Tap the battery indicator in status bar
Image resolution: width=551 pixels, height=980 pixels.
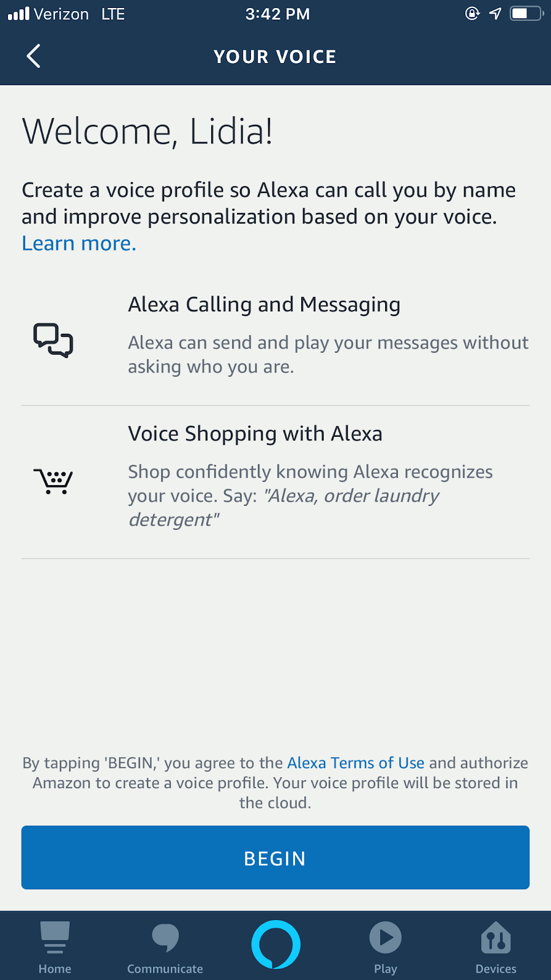[x=526, y=13]
